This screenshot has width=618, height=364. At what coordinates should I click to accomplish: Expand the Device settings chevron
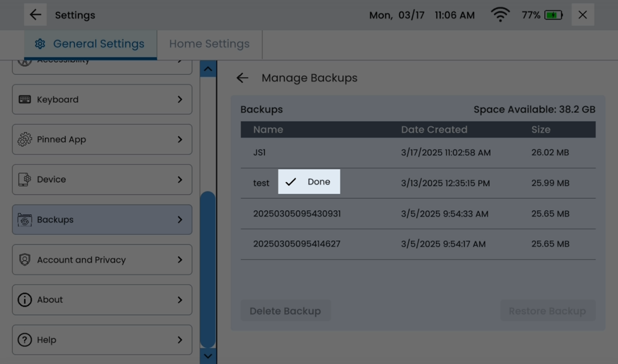180,180
